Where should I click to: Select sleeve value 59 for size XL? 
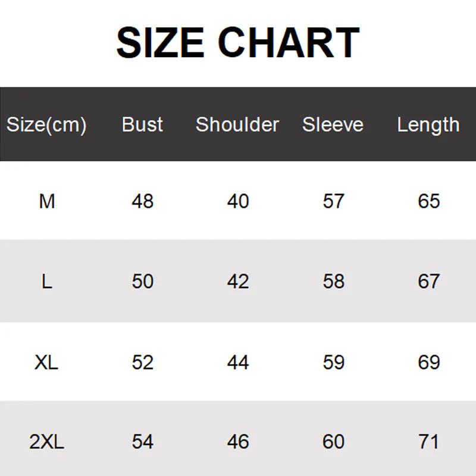pos(333,362)
